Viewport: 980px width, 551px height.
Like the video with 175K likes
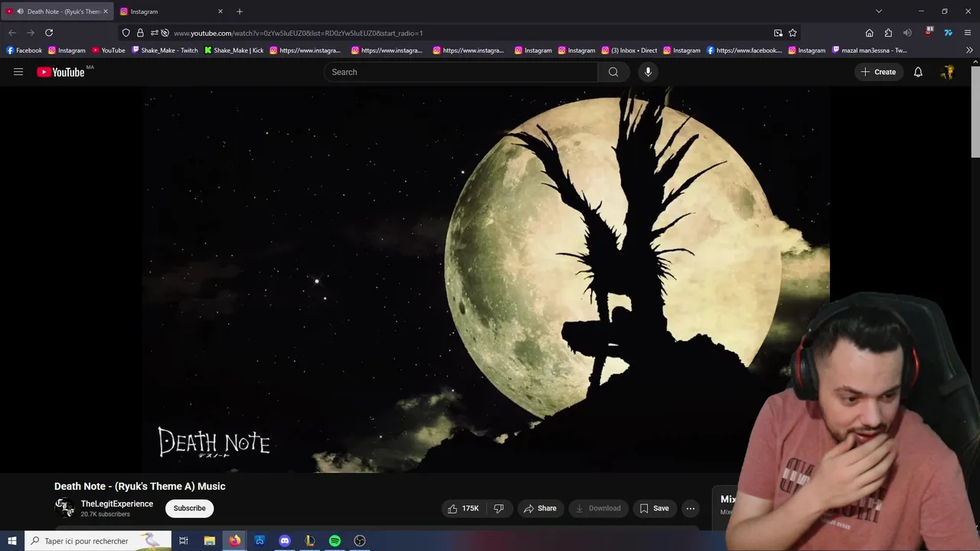[x=464, y=508]
